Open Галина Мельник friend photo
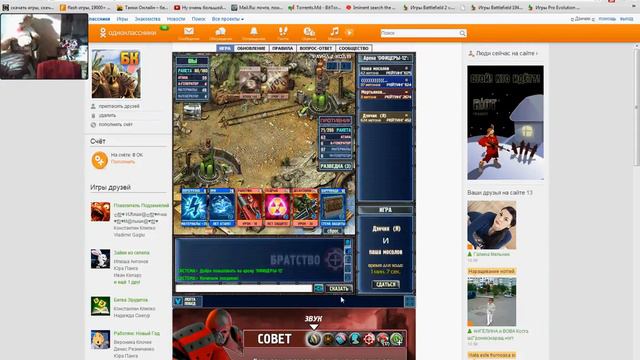This screenshot has height=360, width=640. 491,225
